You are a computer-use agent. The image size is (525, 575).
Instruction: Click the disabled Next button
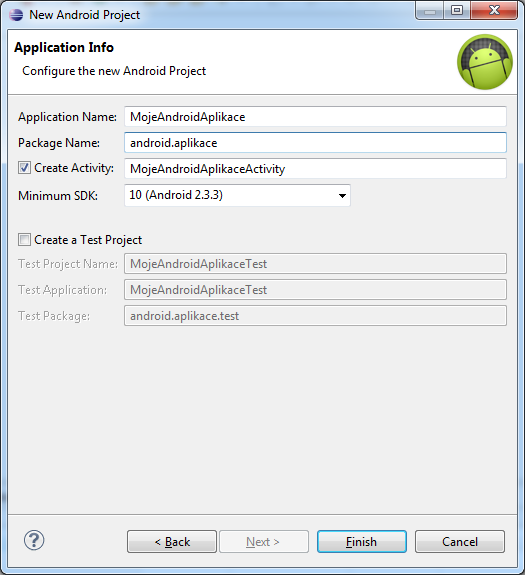pyautogui.click(x=264, y=541)
